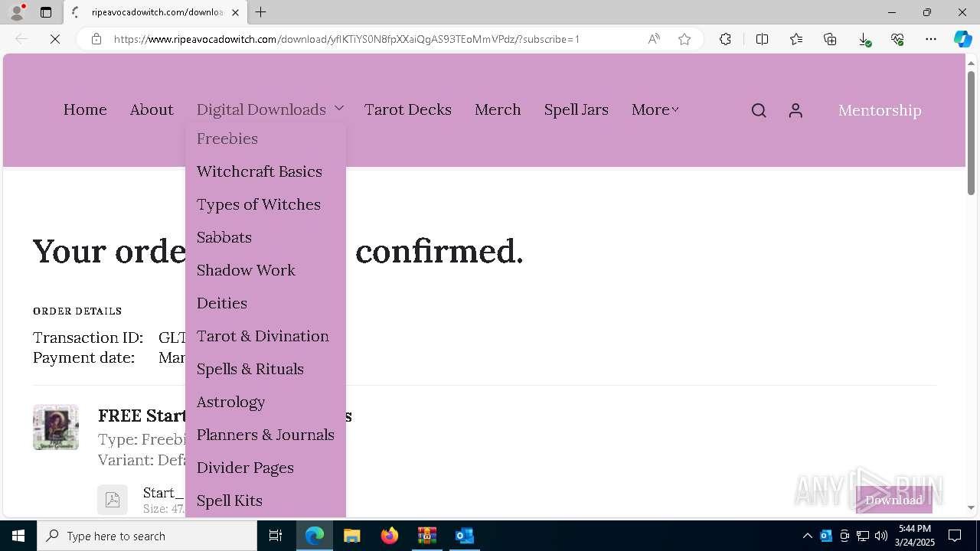Open the Windows Start menu
This screenshot has width=980, height=551.
[18, 536]
